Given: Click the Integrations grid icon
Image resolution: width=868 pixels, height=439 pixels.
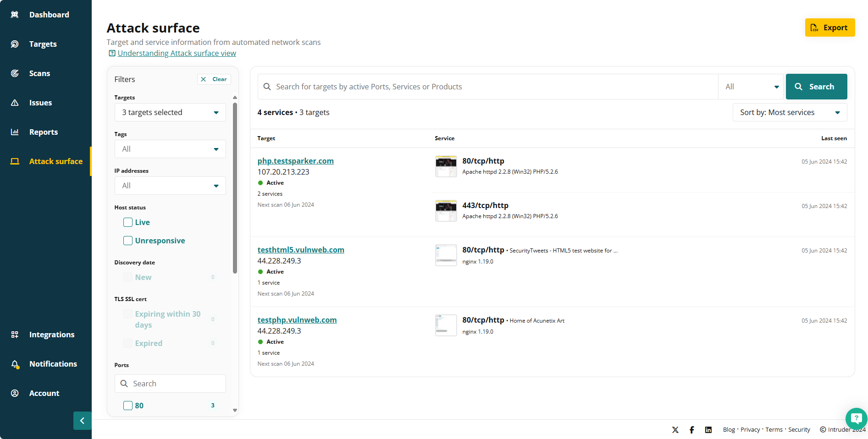Looking at the screenshot, I should [x=15, y=335].
